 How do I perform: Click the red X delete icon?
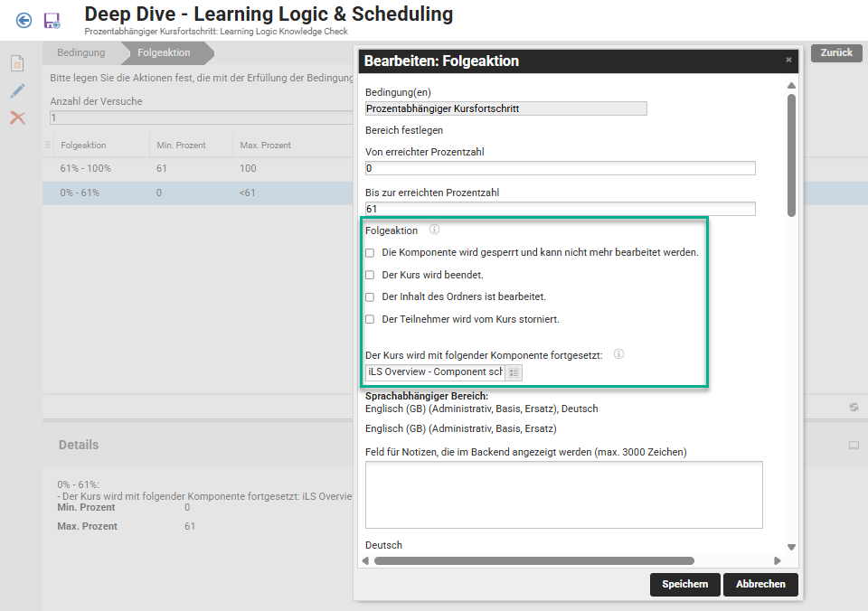[x=17, y=118]
